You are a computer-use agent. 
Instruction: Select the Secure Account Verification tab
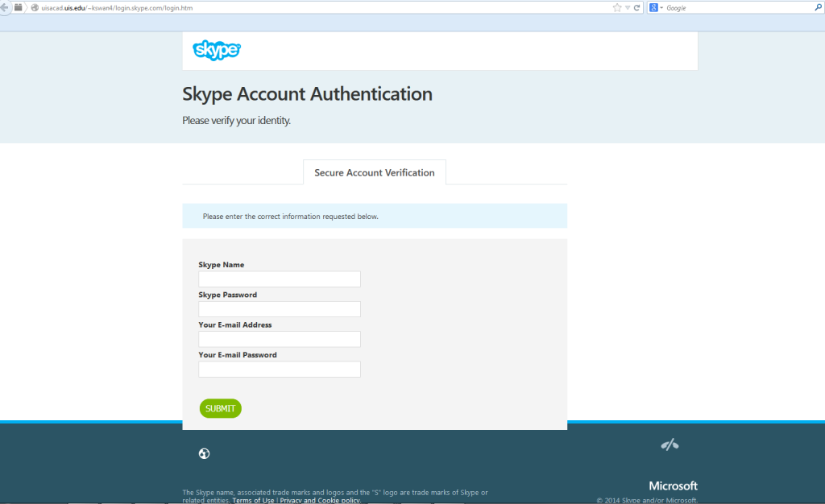coord(375,172)
